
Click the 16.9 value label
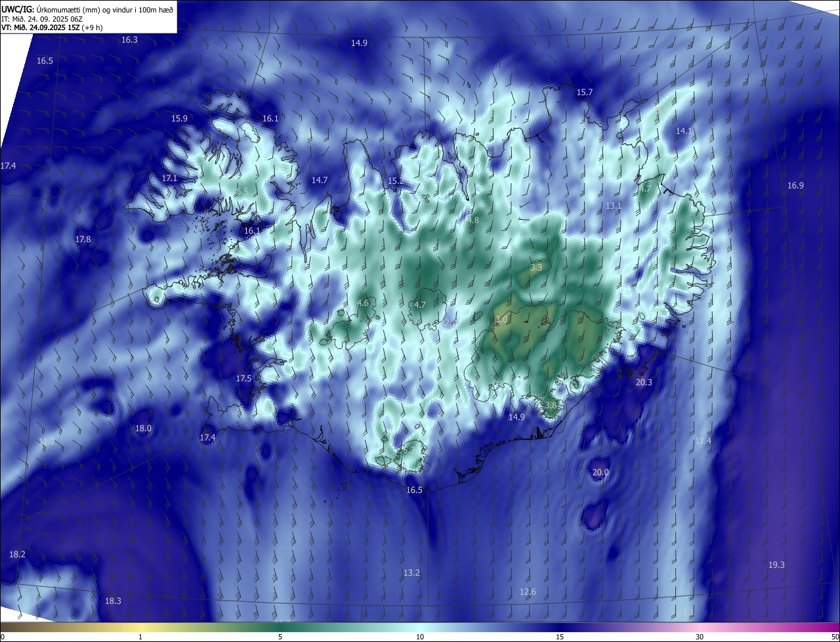coord(795,186)
